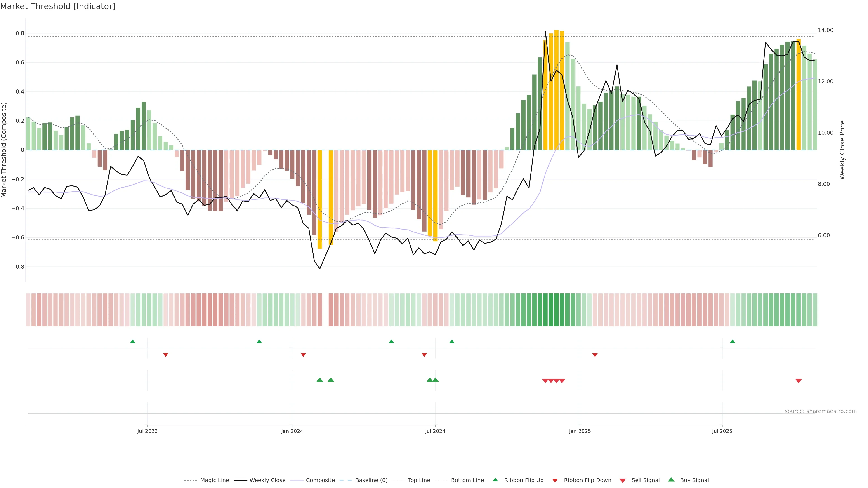Screen dimensions: 868x488
Task: Click the leftmost Buy Signal triangle in early 2024
Action: tap(320, 380)
